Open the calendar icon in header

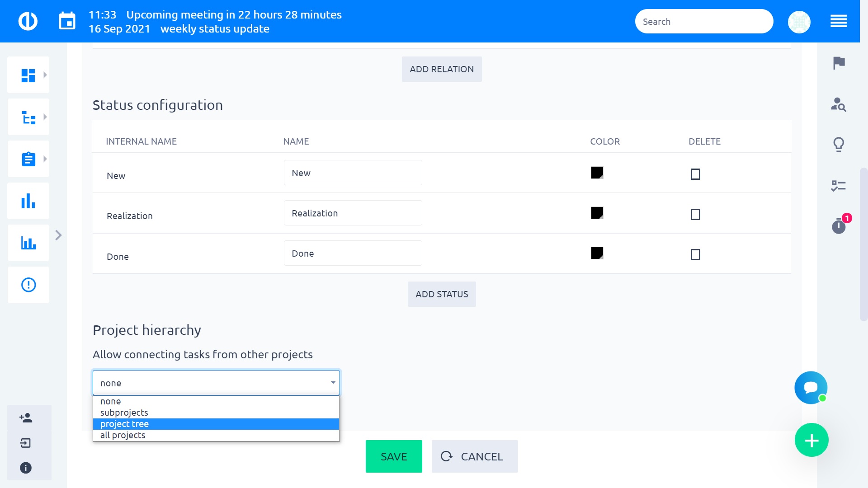coord(67,21)
